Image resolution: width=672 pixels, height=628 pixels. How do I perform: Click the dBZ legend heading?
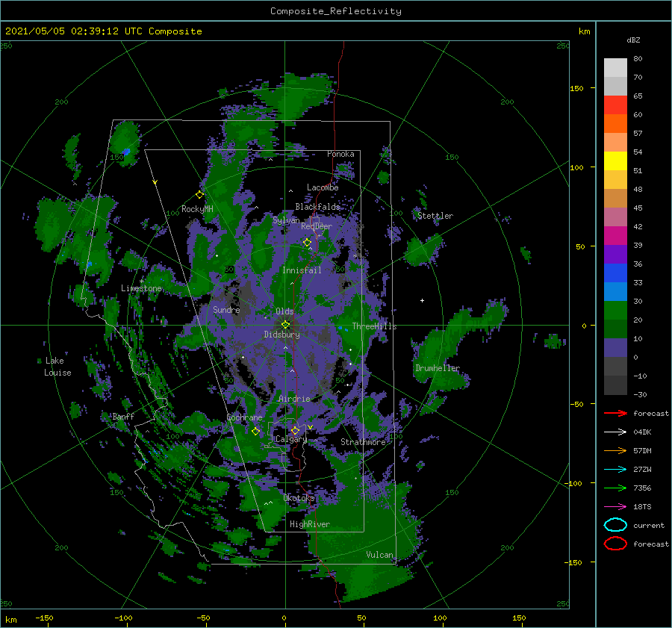click(633, 40)
